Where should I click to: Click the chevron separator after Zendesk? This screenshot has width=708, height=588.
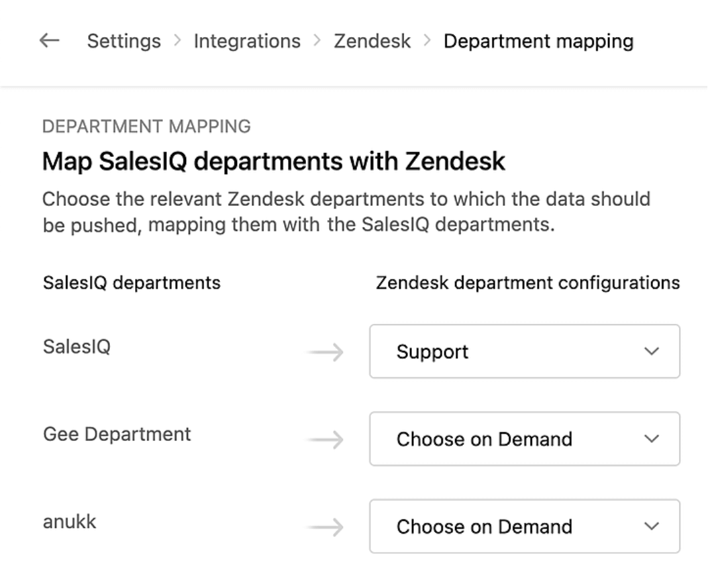tap(427, 42)
